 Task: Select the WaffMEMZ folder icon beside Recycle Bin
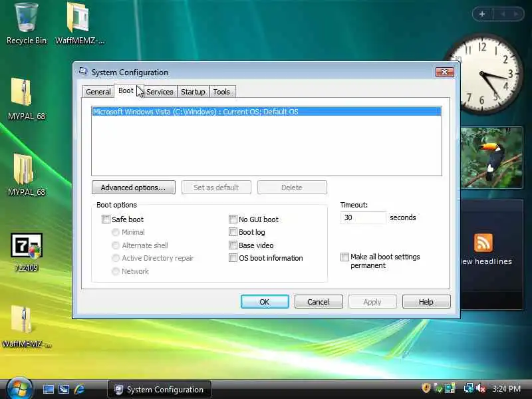79,23
